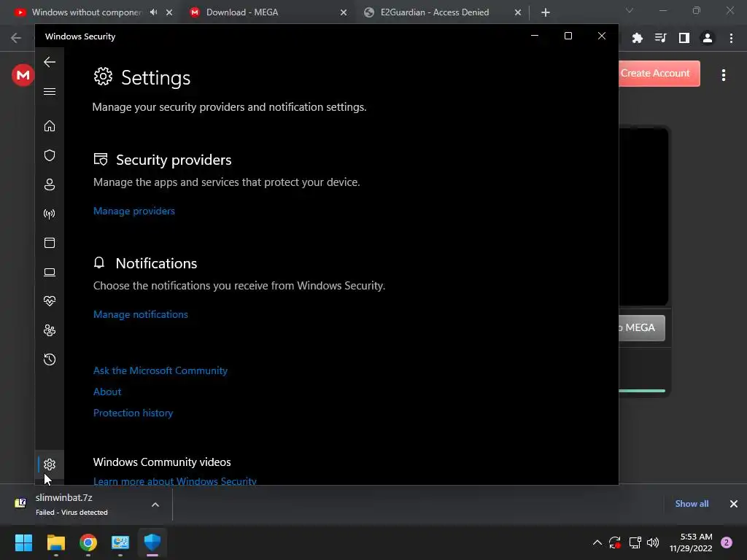Open Virus & threat protection shield icon
Image resolution: width=747 pixels, height=560 pixels.
[x=50, y=155]
